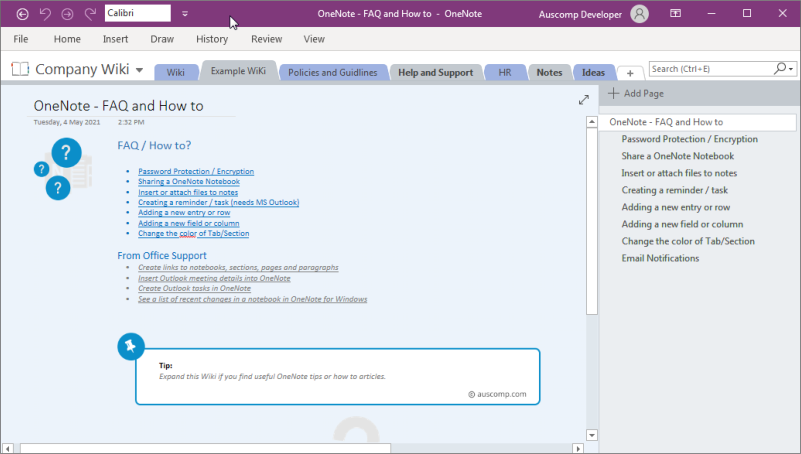
Task: Expand the Quick Access Toolbar customize arrow
Action: (x=185, y=14)
